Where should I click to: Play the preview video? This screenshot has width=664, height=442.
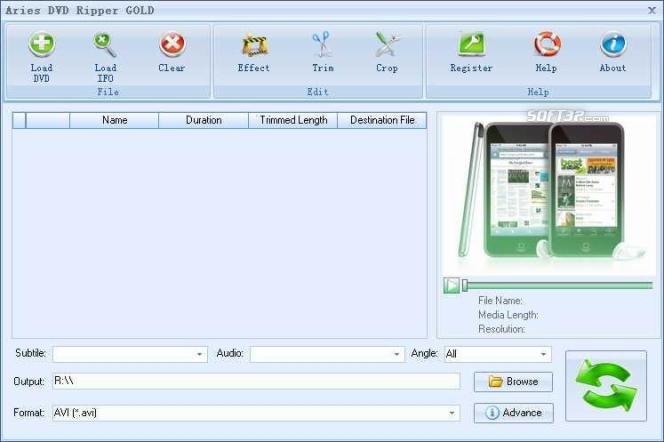point(451,285)
